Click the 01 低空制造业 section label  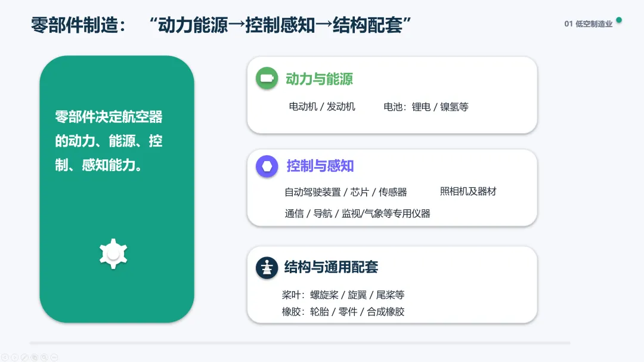588,24
